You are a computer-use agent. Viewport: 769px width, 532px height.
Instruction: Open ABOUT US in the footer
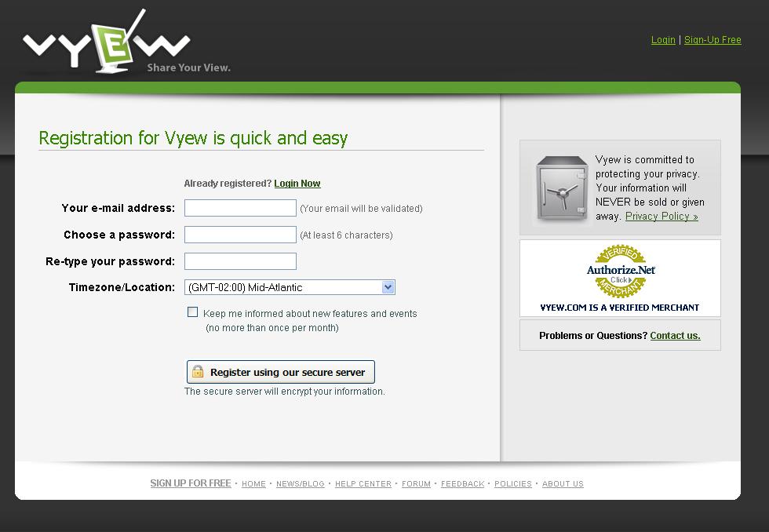(x=563, y=484)
